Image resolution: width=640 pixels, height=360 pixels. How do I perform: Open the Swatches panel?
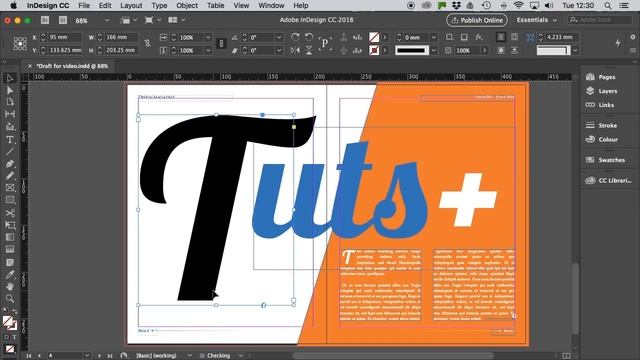coord(605,160)
